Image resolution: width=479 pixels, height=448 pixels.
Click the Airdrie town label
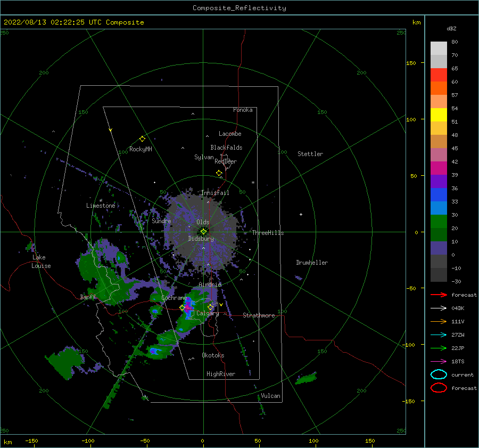tap(210, 284)
